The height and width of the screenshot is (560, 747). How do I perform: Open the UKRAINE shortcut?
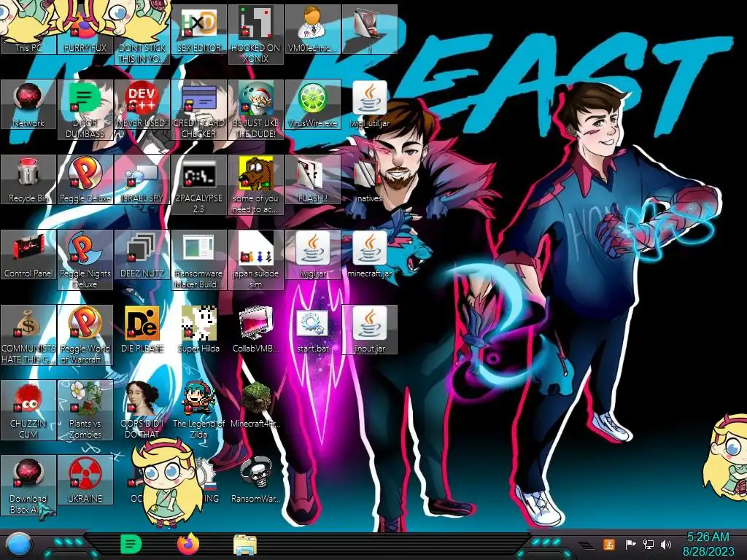point(85,480)
